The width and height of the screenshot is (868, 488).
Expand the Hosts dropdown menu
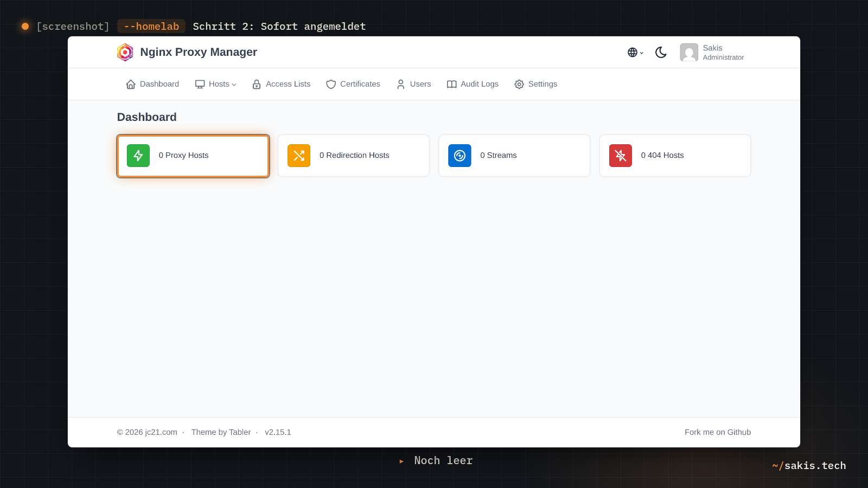216,84
